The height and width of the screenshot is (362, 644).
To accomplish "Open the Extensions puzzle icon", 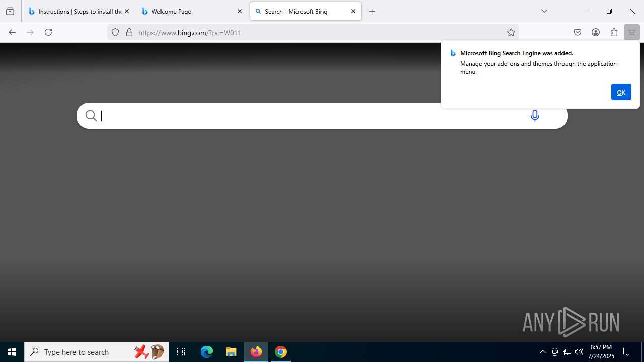I will 614,32.
